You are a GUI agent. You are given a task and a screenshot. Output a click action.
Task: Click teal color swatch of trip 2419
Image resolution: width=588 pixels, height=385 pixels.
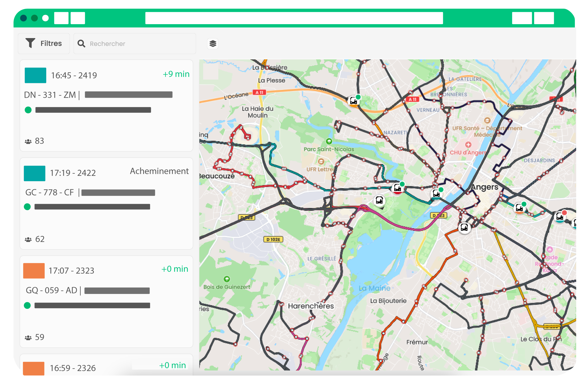click(35, 75)
